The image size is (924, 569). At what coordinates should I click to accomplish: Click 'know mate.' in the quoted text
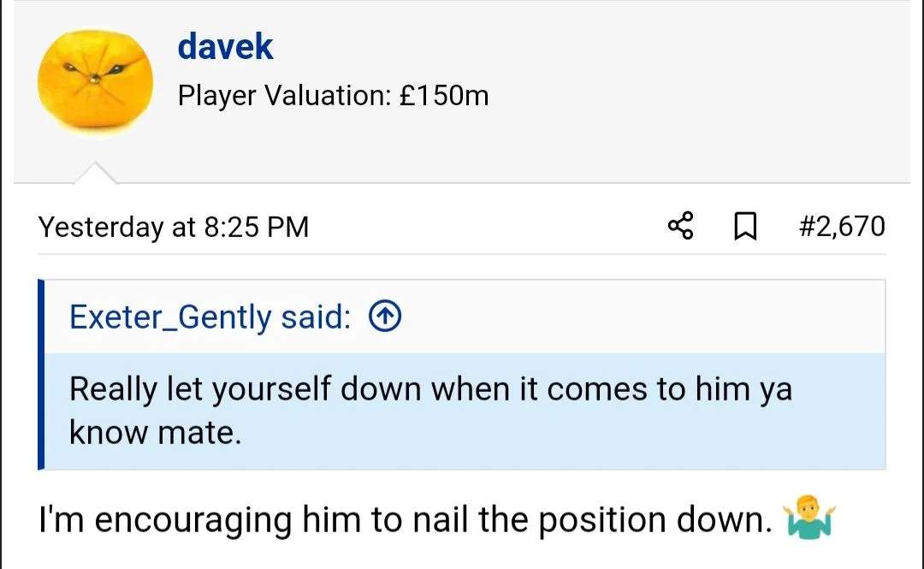156,433
